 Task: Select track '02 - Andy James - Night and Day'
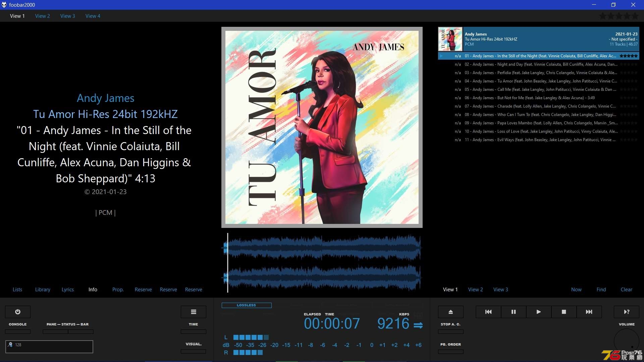coord(539,64)
